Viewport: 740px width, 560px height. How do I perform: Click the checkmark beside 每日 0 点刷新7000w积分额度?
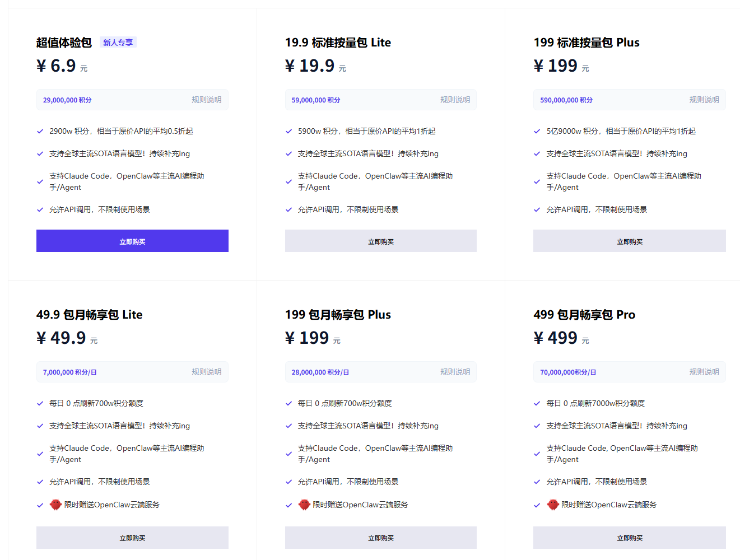537,403
